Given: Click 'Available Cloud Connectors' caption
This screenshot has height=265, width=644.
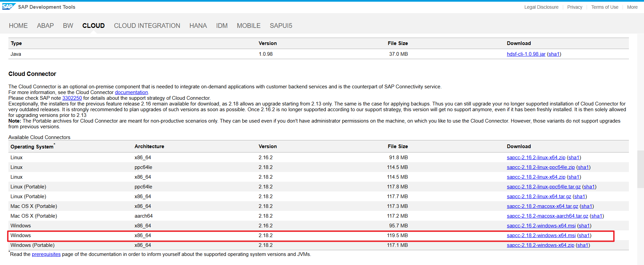Looking at the screenshot, I should (x=39, y=137).
